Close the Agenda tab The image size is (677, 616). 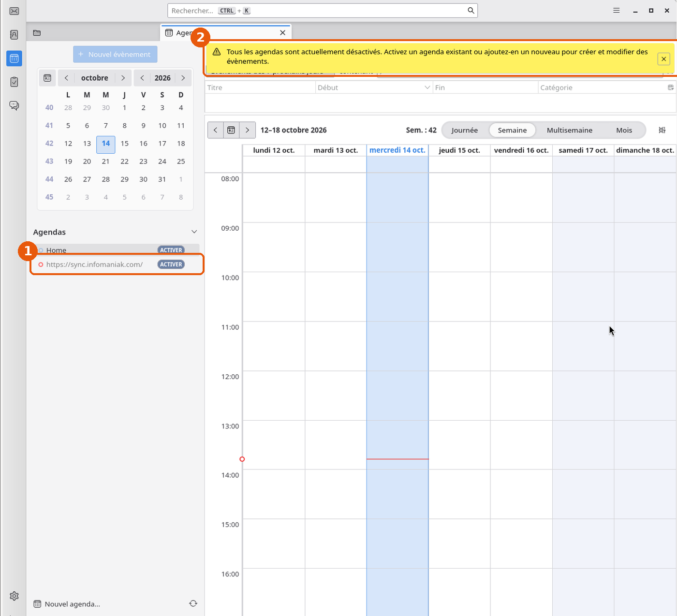pyautogui.click(x=283, y=33)
